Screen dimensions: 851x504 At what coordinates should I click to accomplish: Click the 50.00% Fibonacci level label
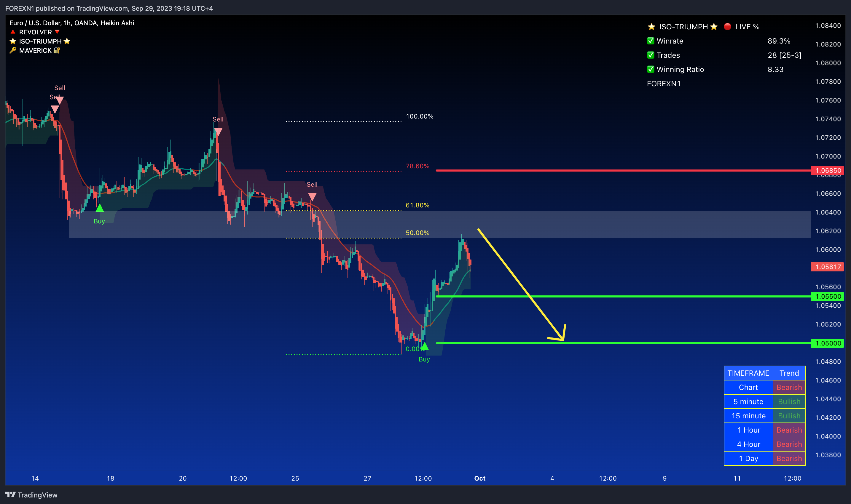(x=417, y=233)
